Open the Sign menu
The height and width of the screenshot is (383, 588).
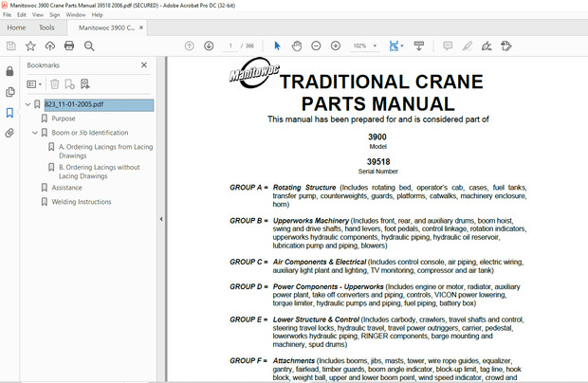pyautogui.click(x=55, y=15)
